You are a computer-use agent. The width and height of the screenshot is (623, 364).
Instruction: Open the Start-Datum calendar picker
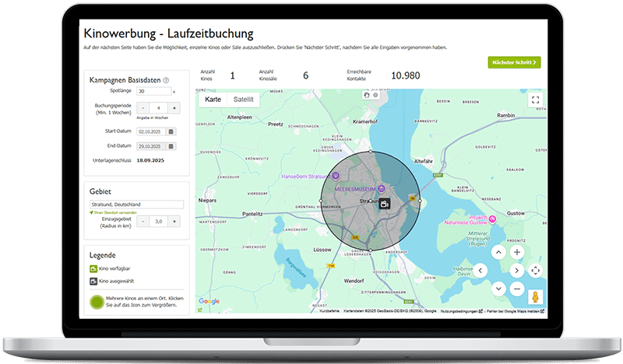coord(171,131)
